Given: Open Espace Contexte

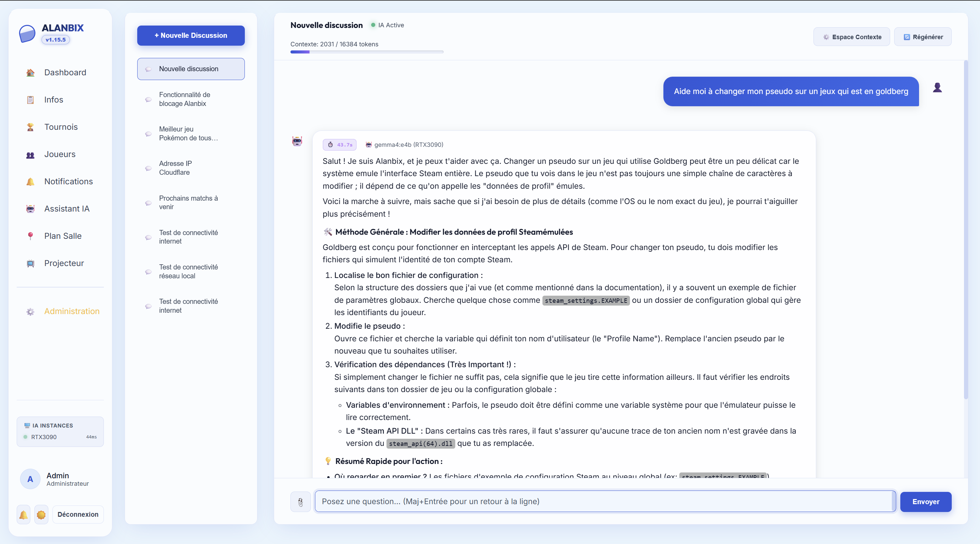Looking at the screenshot, I should [851, 37].
